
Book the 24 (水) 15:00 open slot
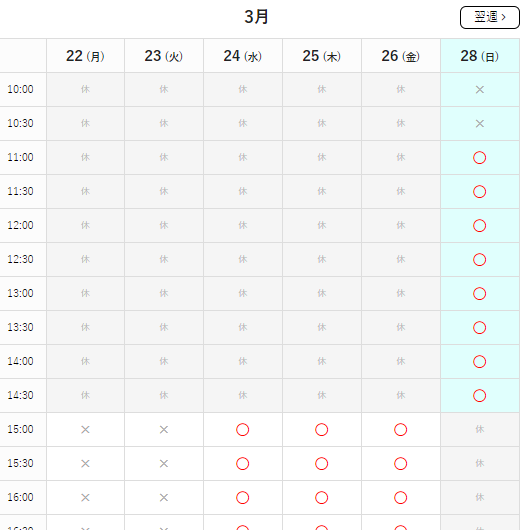pyautogui.click(x=242, y=430)
